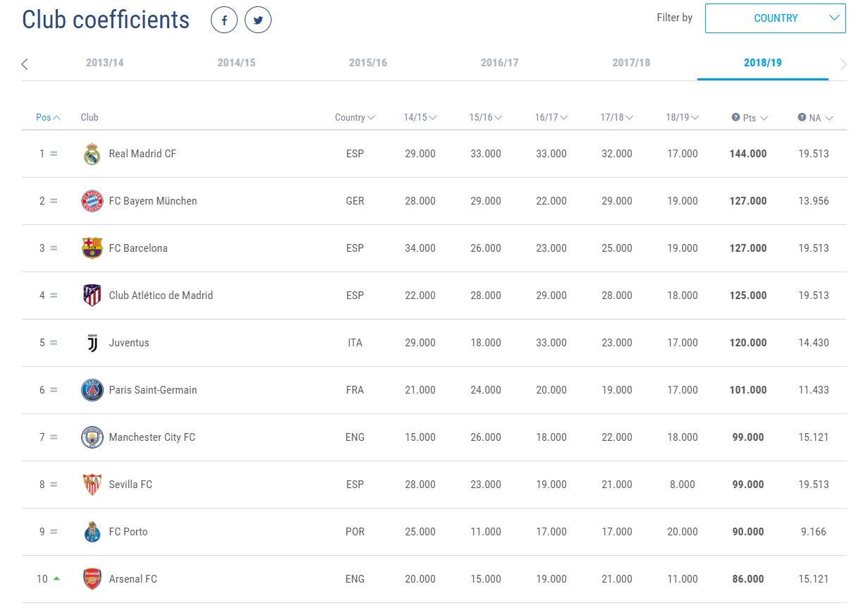Click the FC Barcelona crest
The width and height of the screenshot is (868, 608).
pyautogui.click(x=92, y=248)
